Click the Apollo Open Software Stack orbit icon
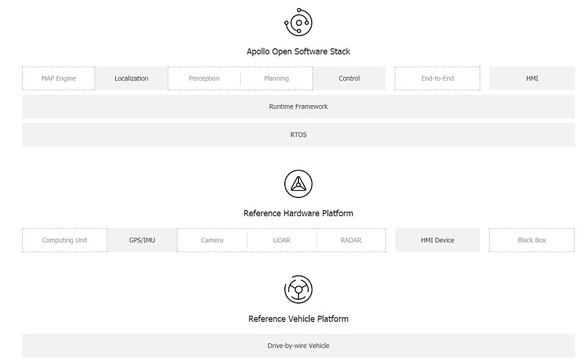 pyautogui.click(x=298, y=23)
